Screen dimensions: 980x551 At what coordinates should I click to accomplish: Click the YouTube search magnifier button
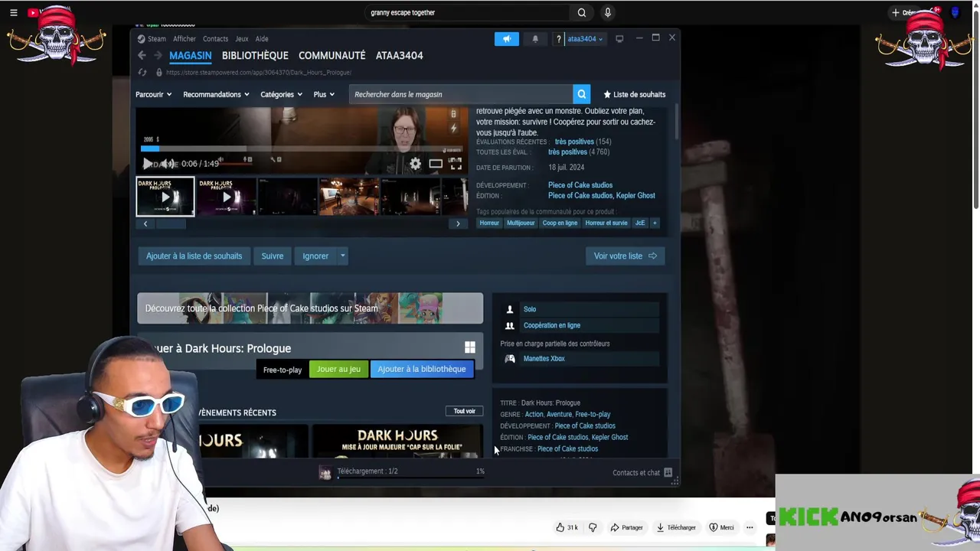click(x=582, y=12)
